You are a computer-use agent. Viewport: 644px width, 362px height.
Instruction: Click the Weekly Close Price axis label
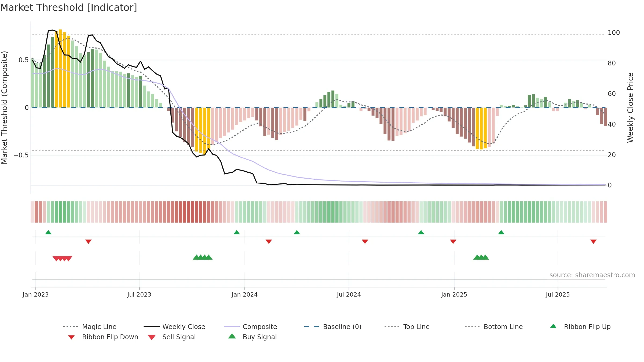click(x=630, y=107)
